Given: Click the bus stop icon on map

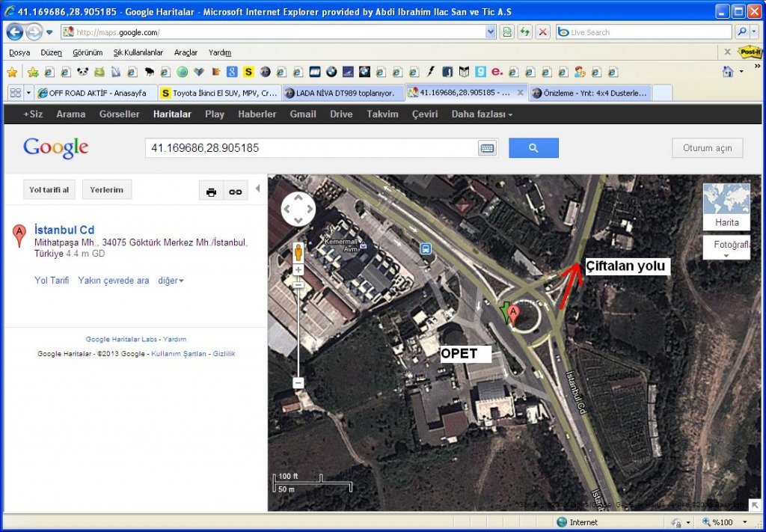Looking at the screenshot, I should tap(426, 249).
